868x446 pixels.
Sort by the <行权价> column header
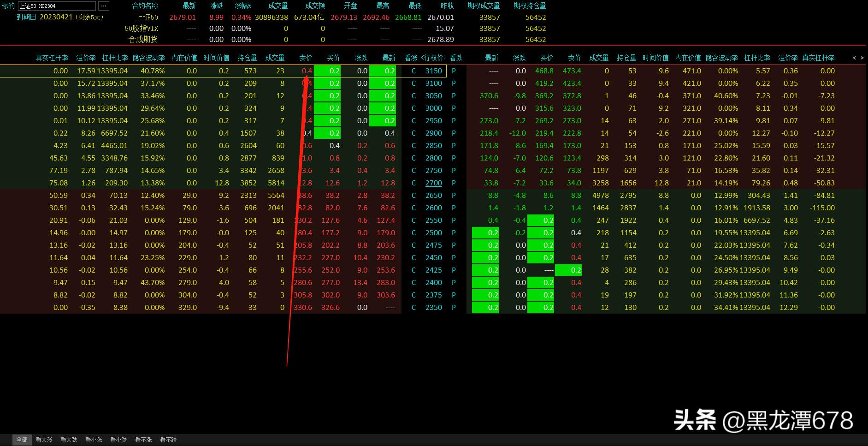433,58
